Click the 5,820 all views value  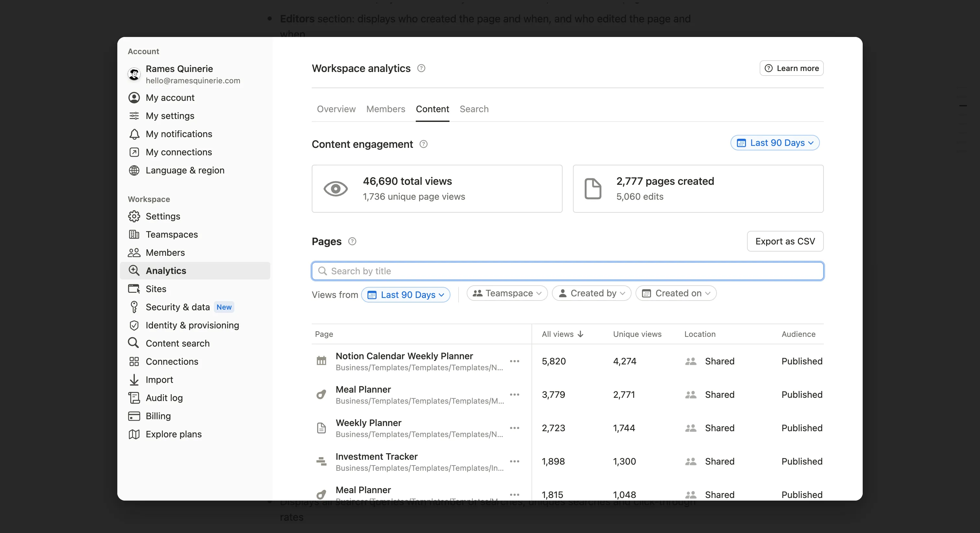click(554, 361)
